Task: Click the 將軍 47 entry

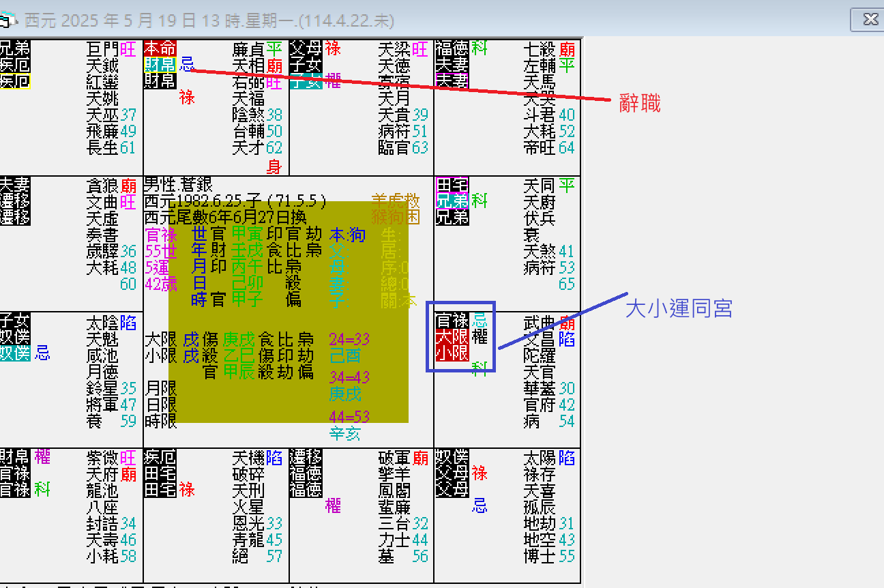Action: pos(111,405)
